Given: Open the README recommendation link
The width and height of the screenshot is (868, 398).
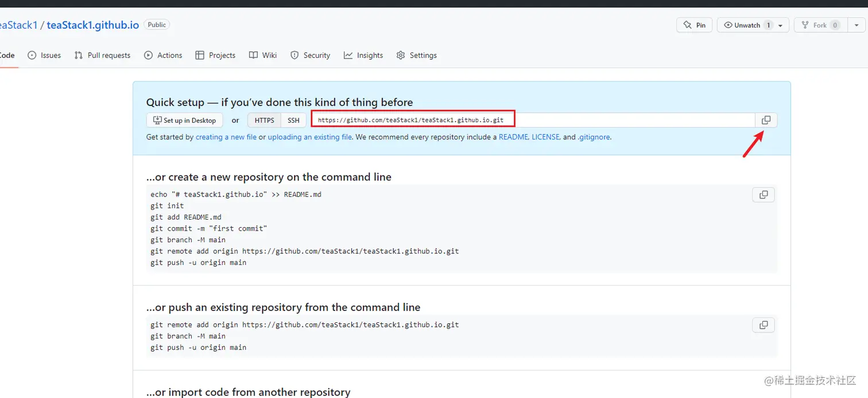Looking at the screenshot, I should click(x=513, y=137).
